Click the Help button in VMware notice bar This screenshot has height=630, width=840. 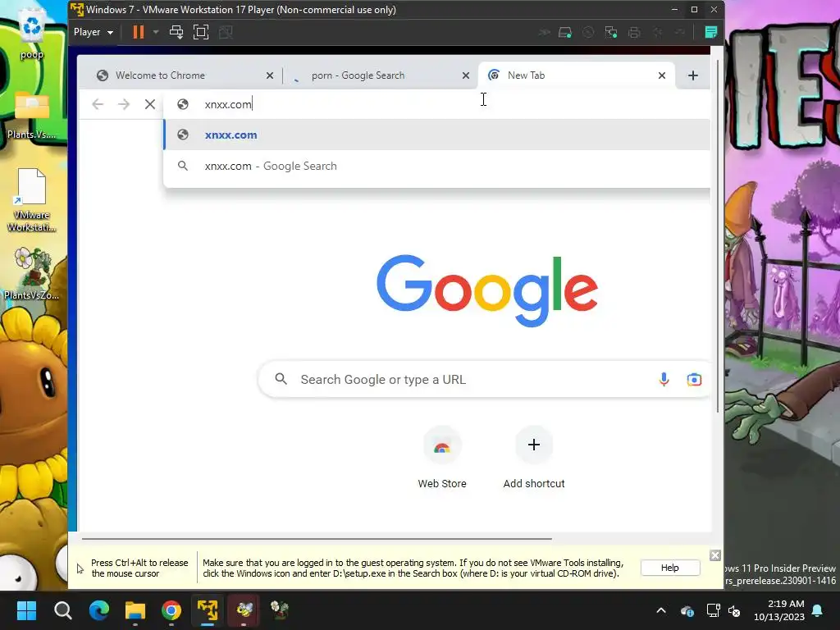pos(669,568)
